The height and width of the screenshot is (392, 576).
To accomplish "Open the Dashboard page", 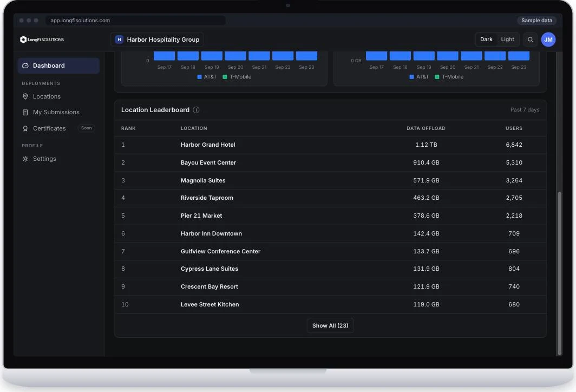I will 58,66.
